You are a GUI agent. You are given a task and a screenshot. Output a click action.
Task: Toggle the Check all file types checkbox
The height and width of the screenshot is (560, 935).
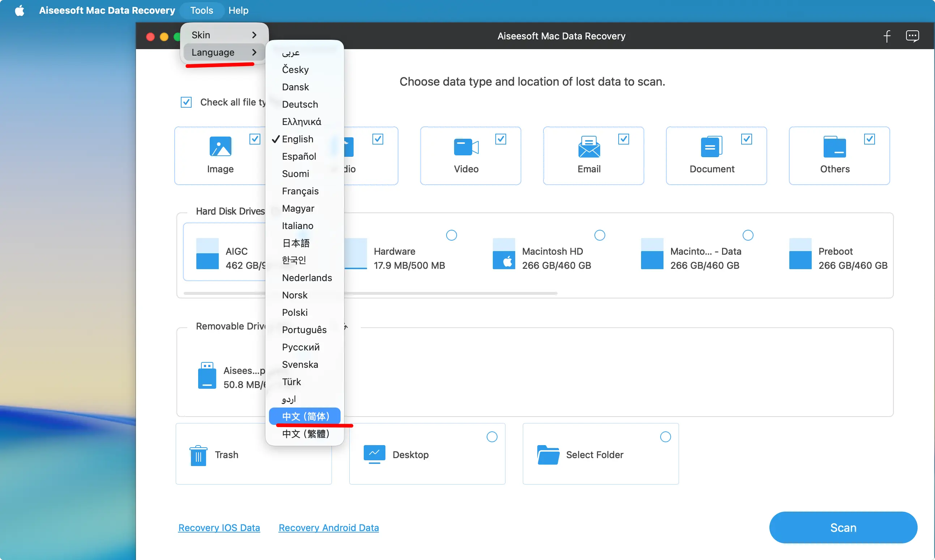tap(186, 102)
